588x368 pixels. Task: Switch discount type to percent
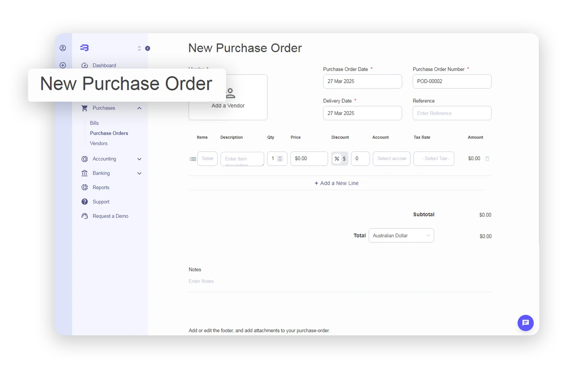coord(337,159)
